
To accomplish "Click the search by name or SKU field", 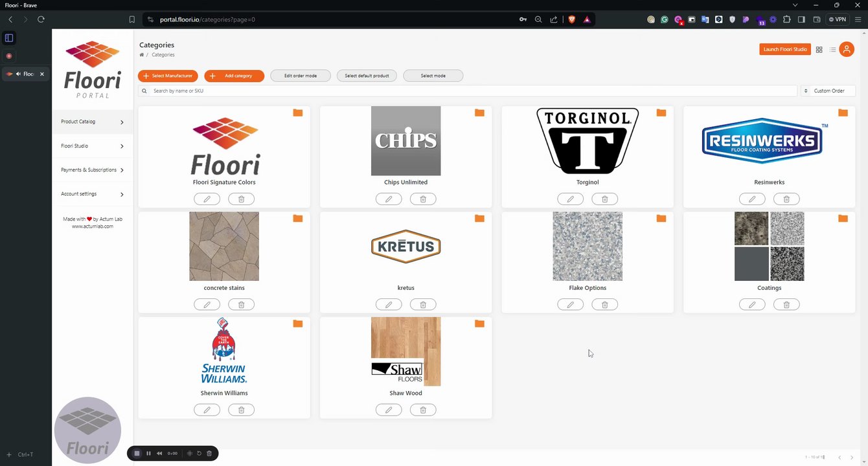I will tap(468, 91).
